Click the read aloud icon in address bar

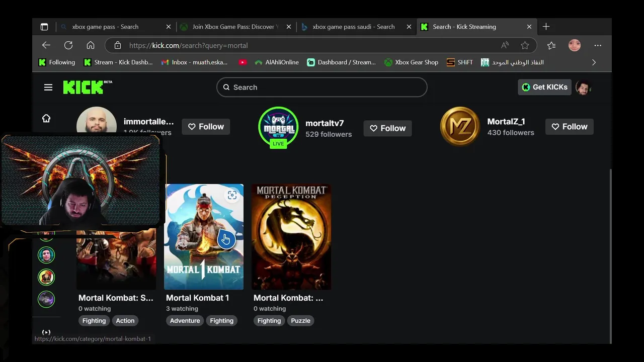[x=505, y=45]
